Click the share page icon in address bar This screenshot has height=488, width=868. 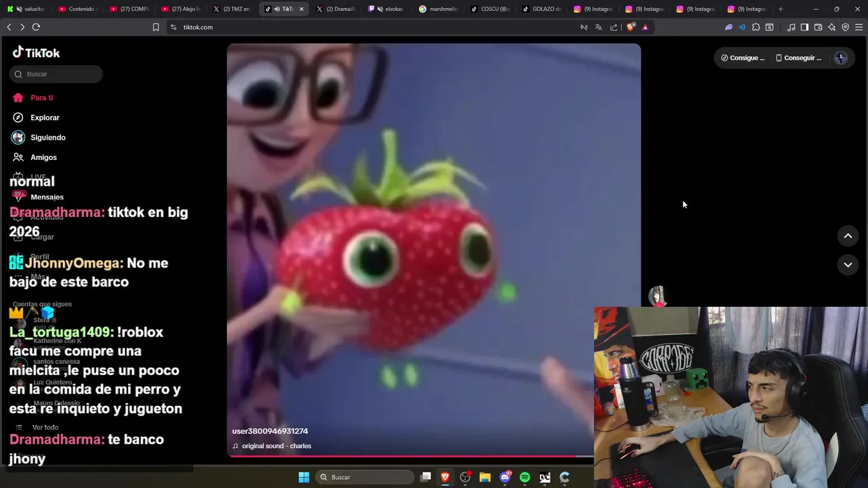(614, 27)
